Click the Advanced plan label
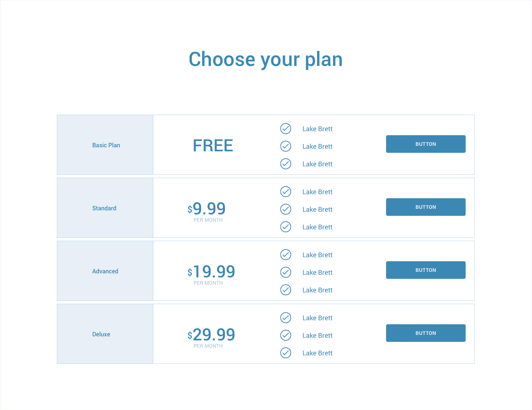This screenshot has width=532, height=410. coord(105,271)
